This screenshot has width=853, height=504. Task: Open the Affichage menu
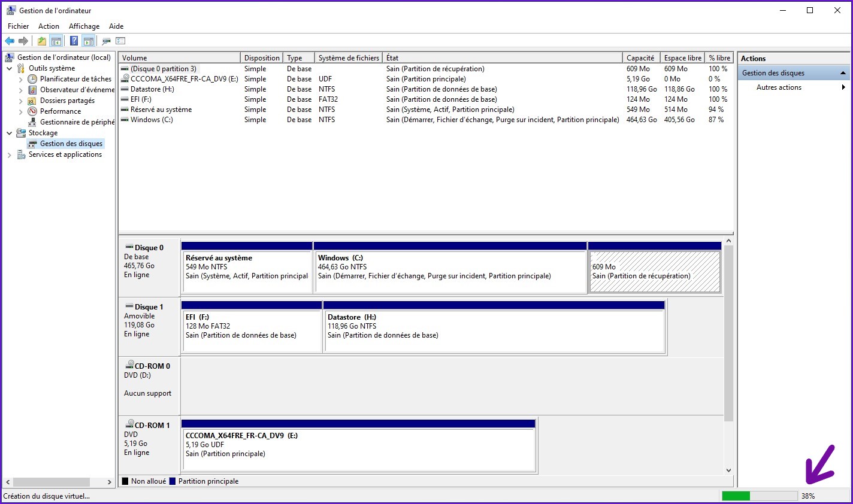tap(84, 26)
